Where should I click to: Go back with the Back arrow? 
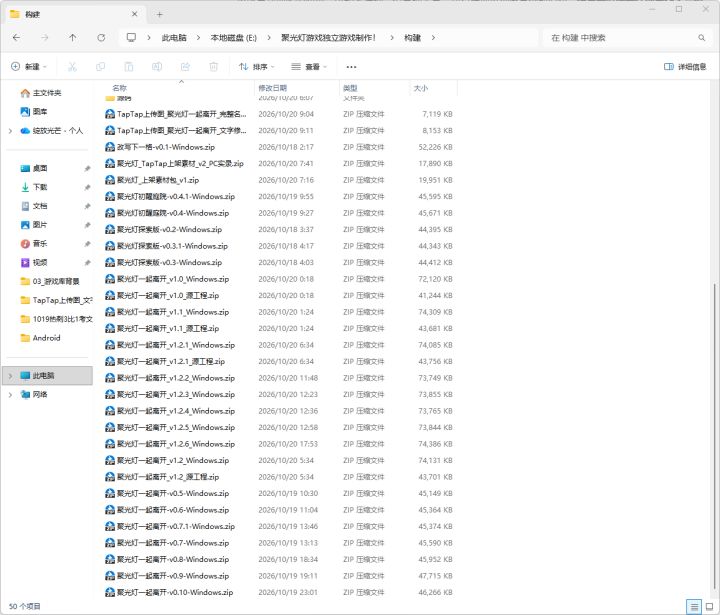(x=17, y=38)
